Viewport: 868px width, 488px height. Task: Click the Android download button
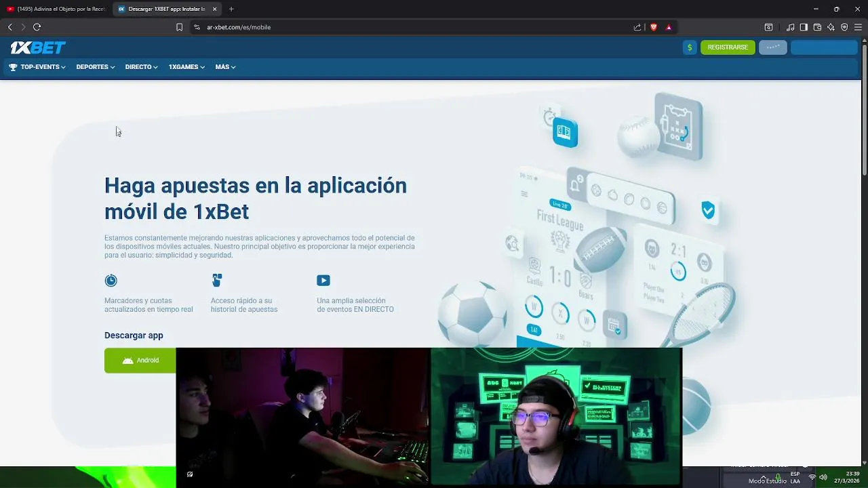[140, 361]
